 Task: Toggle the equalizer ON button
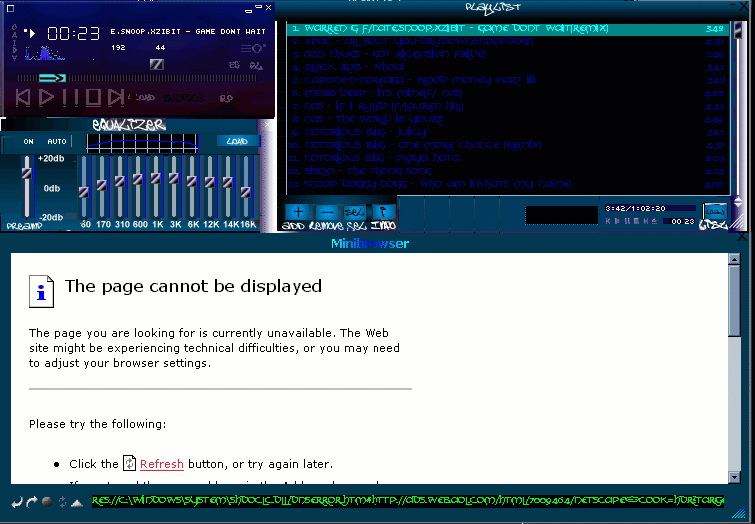pos(28,141)
